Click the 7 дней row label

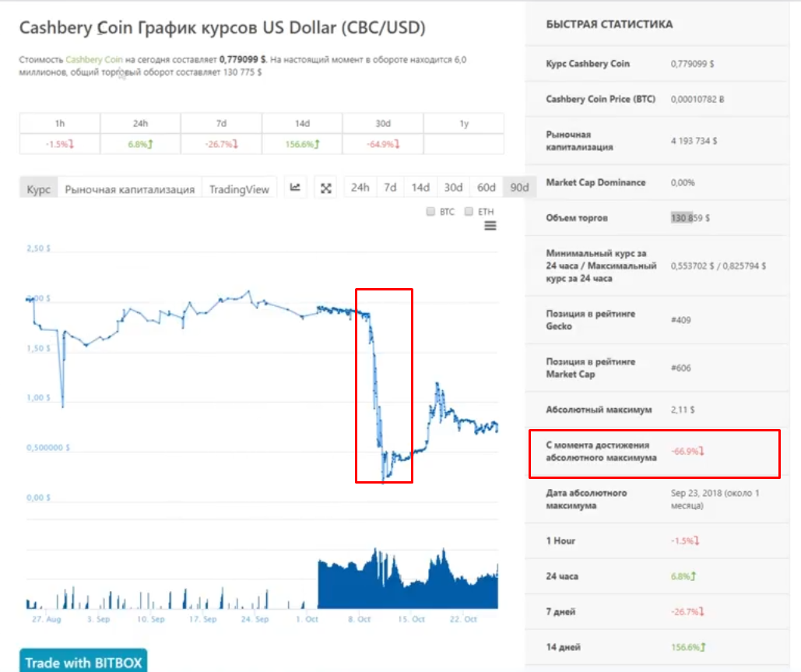560,612
